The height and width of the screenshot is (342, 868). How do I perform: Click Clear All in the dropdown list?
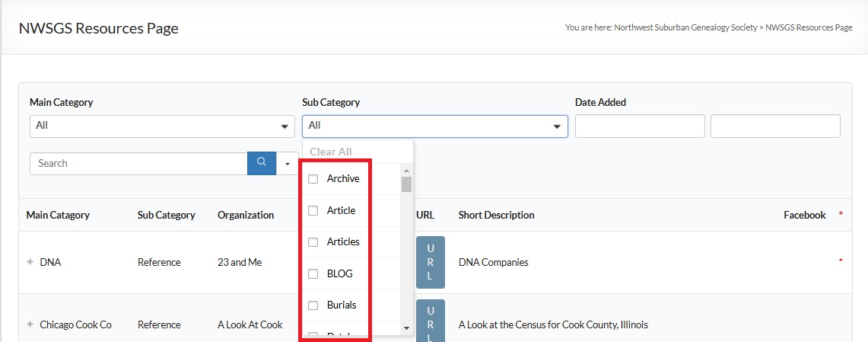point(331,152)
